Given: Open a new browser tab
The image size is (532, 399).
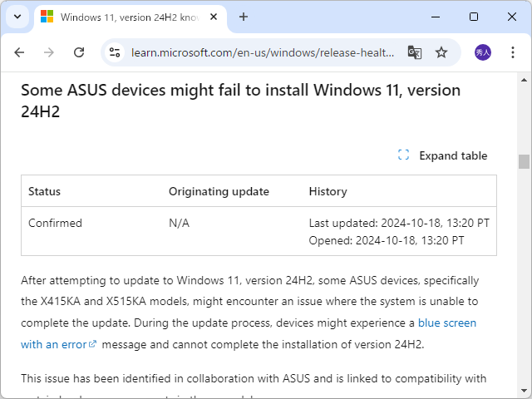Looking at the screenshot, I should coord(244,17).
